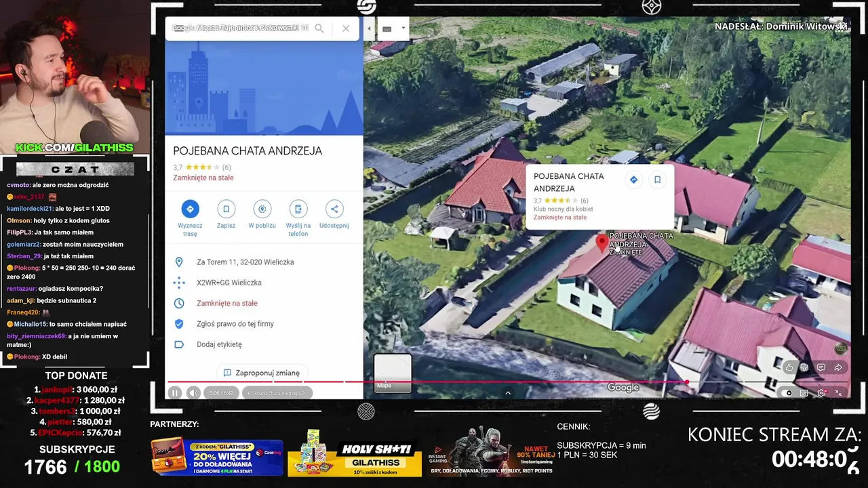Click the Google logo on map
This screenshot has height=488, width=868.
[x=623, y=388]
